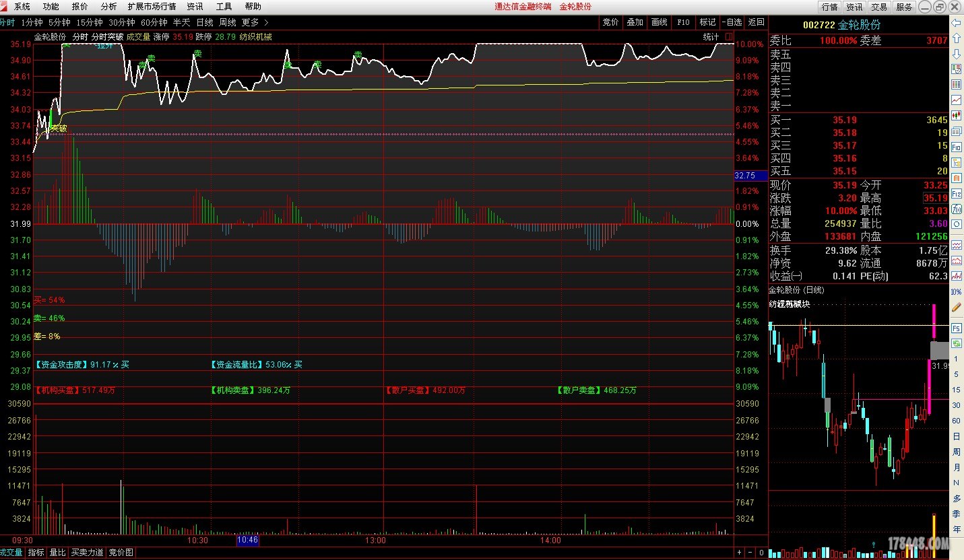Open the 报价 menu

tap(79, 7)
